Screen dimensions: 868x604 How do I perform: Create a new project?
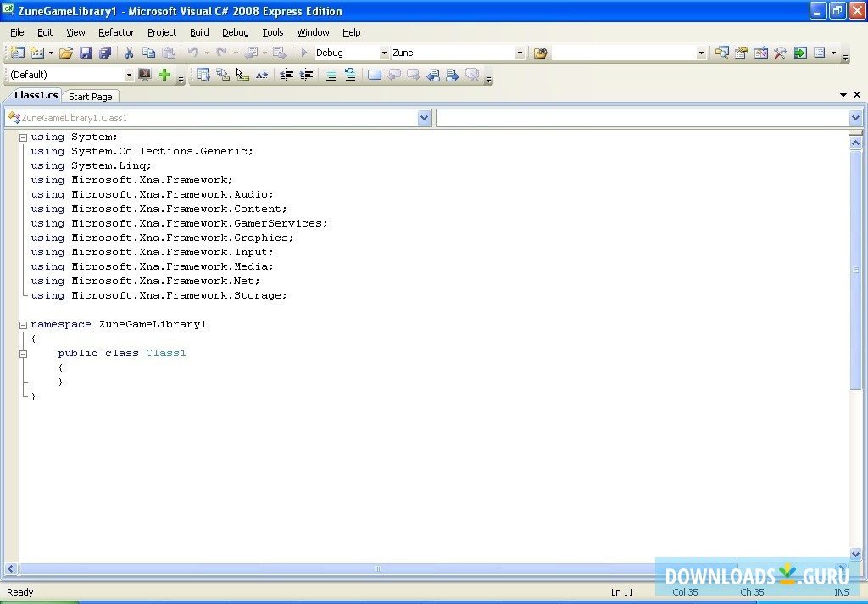coord(17,53)
